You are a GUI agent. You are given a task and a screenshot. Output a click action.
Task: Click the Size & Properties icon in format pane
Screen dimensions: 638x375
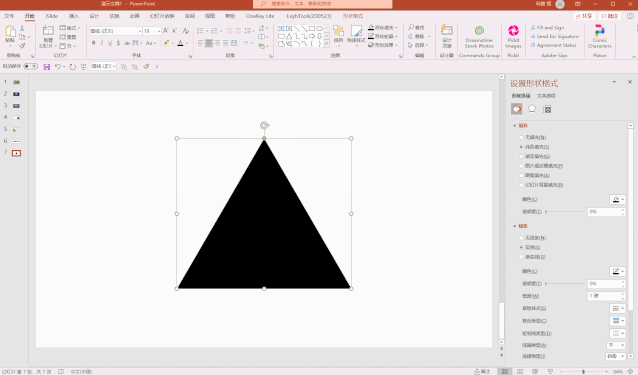tap(547, 109)
